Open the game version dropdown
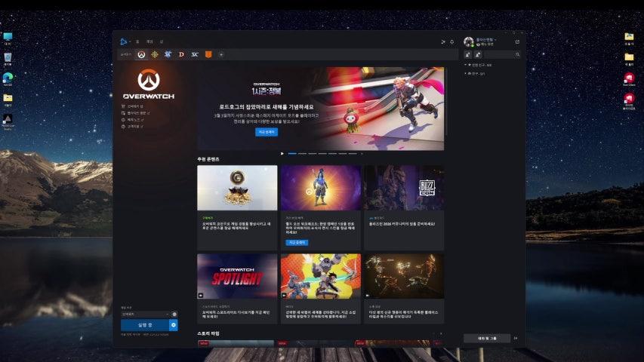 [x=146, y=314]
